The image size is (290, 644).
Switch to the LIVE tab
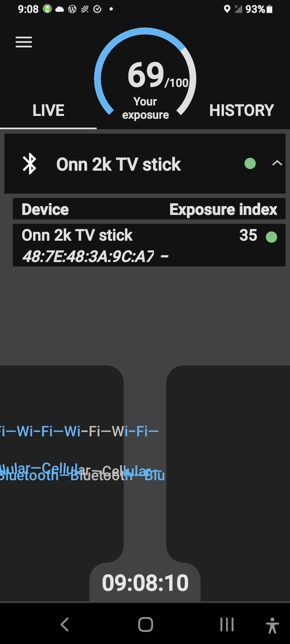[x=48, y=111]
